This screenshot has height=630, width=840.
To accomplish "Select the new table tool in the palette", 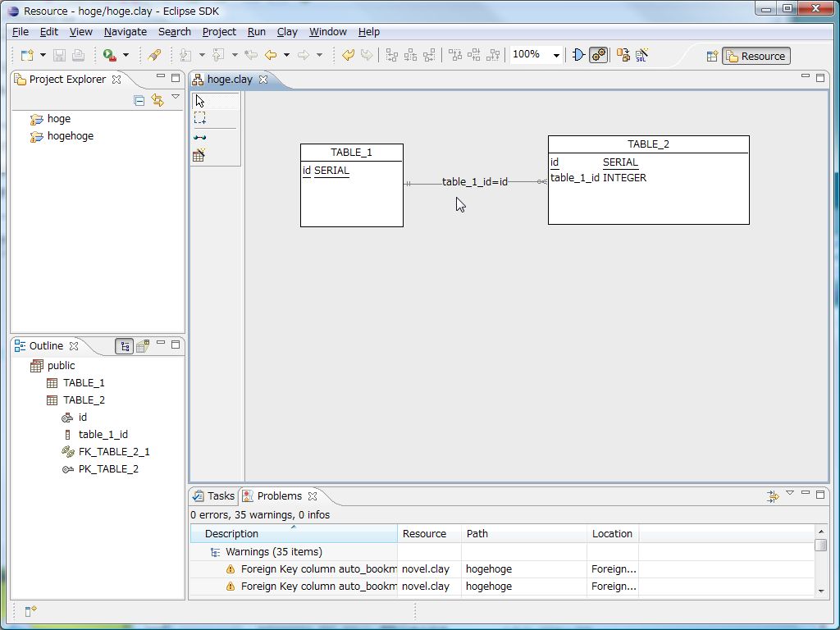I will [x=199, y=154].
